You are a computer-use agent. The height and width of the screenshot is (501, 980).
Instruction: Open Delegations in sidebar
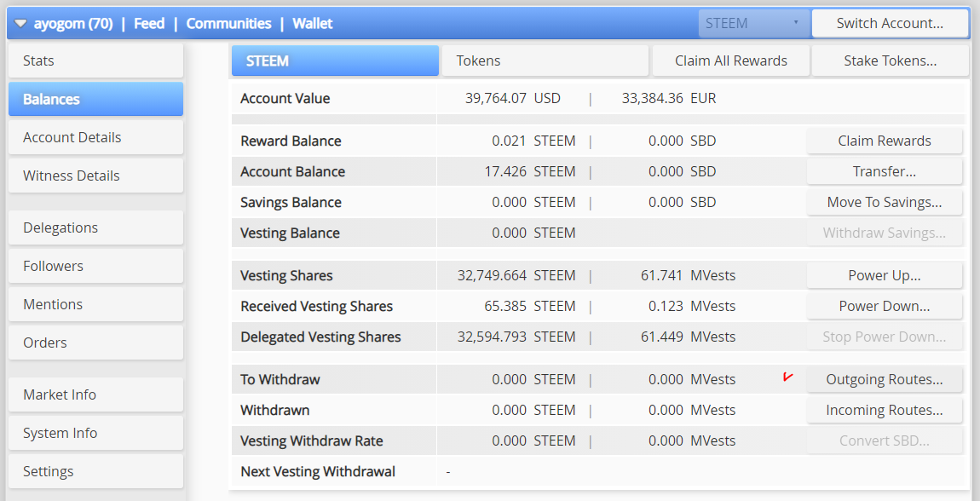pyautogui.click(x=95, y=227)
